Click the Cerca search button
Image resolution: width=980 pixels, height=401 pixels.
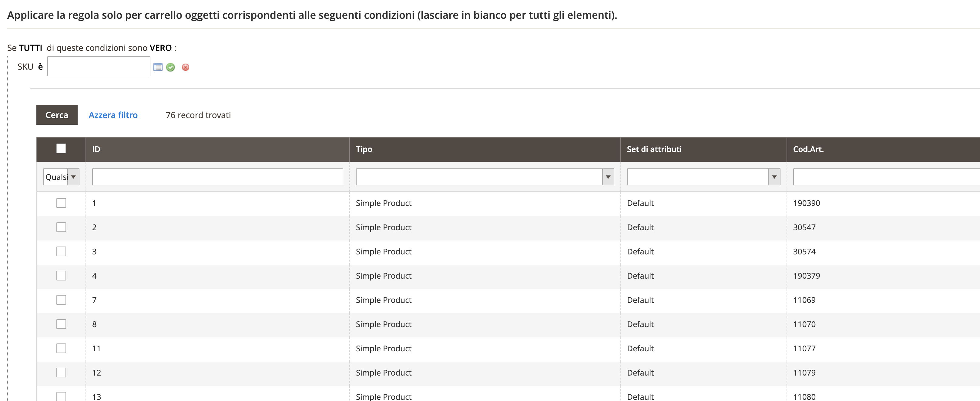tap(57, 114)
